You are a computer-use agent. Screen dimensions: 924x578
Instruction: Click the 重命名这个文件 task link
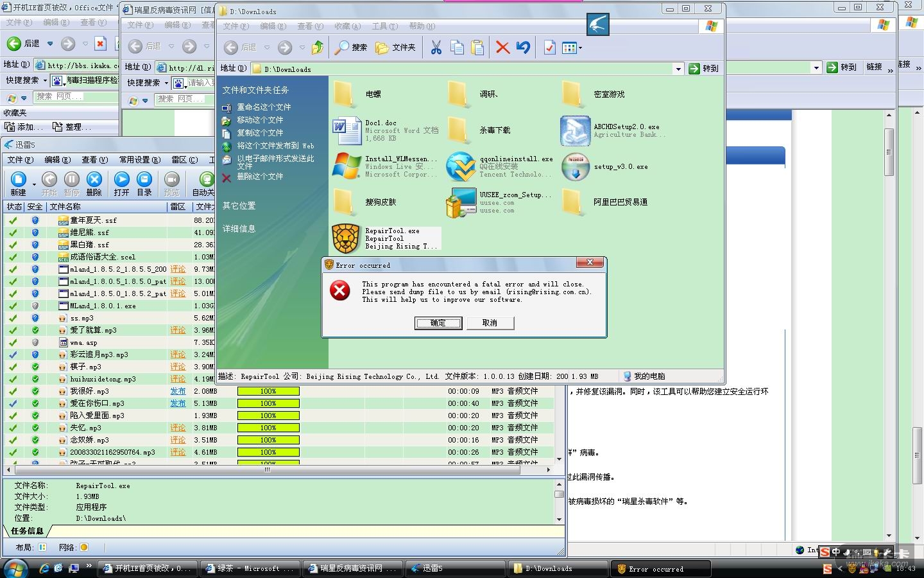[x=264, y=107]
